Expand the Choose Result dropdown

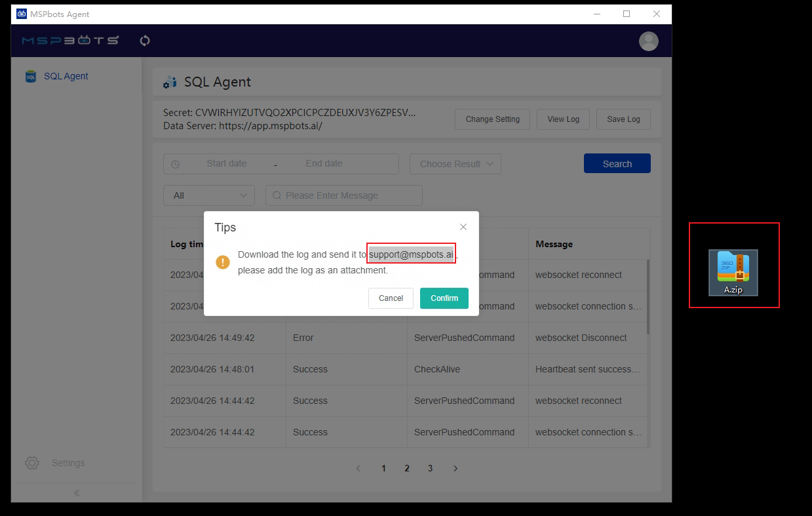pyautogui.click(x=455, y=164)
